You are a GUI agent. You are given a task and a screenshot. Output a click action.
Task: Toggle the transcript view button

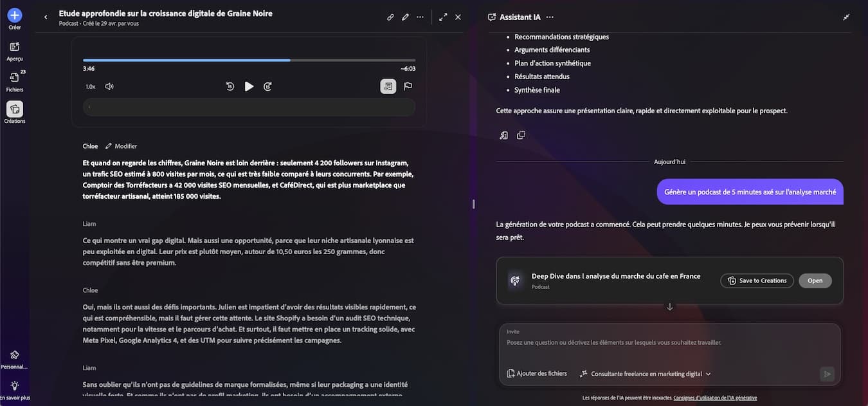click(x=388, y=86)
